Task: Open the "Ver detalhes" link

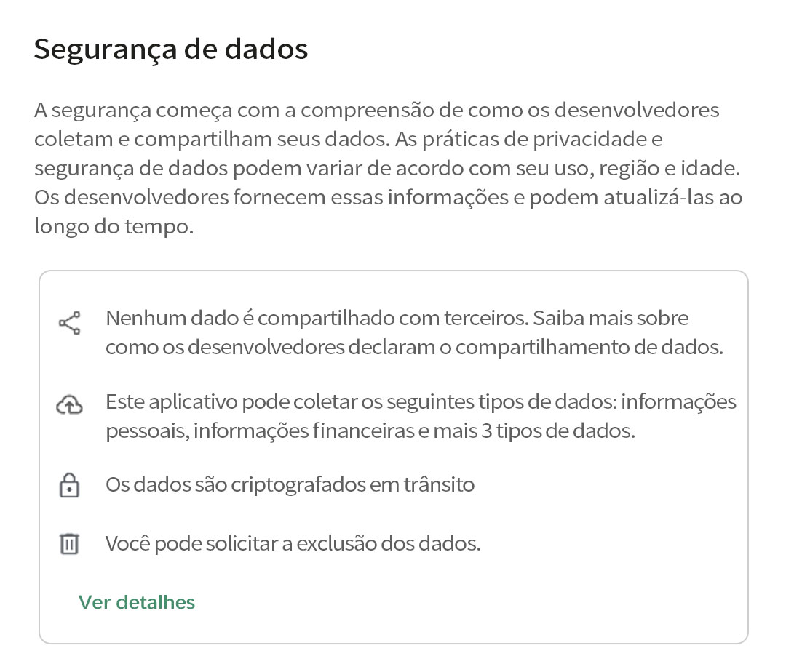Action: point(137,602)
